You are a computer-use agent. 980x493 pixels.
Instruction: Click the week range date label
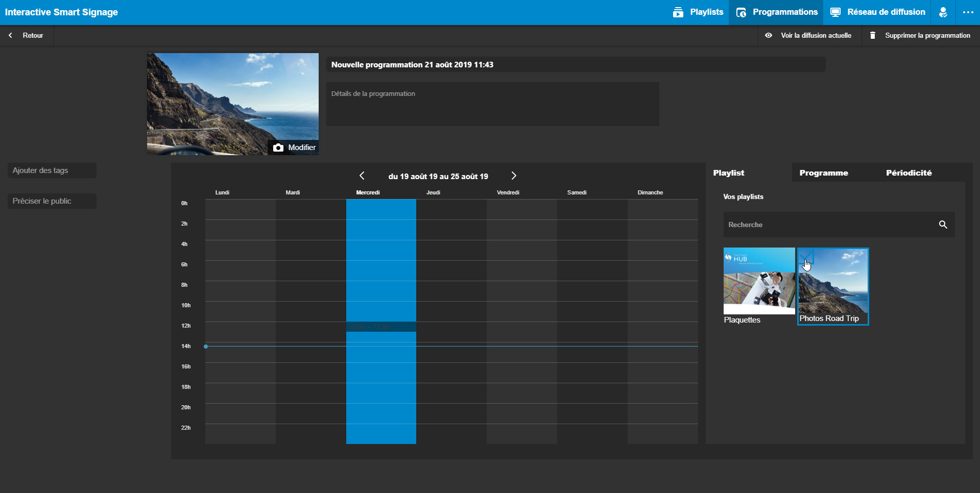pos(438,176)
